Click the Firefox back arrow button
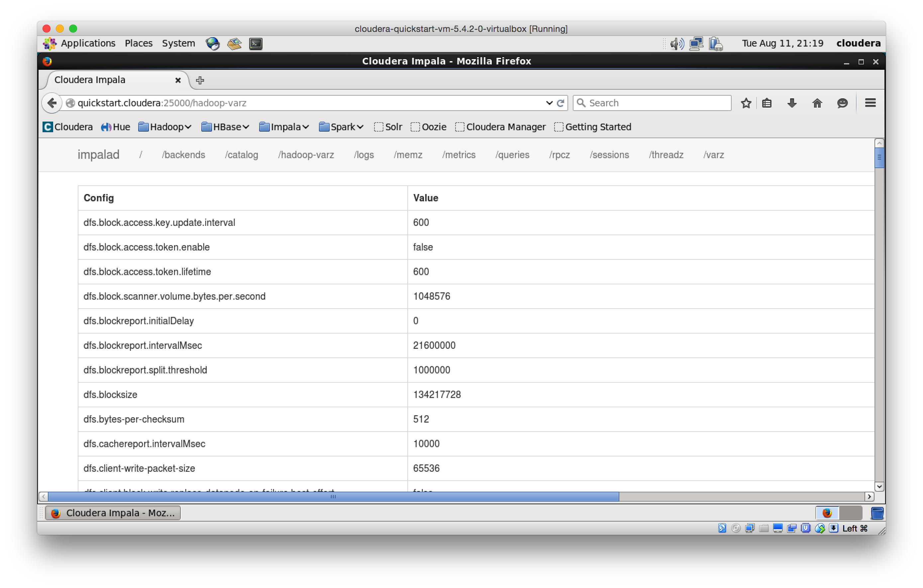The width and height of the screenshot is (923, 588). click(52, 103)
